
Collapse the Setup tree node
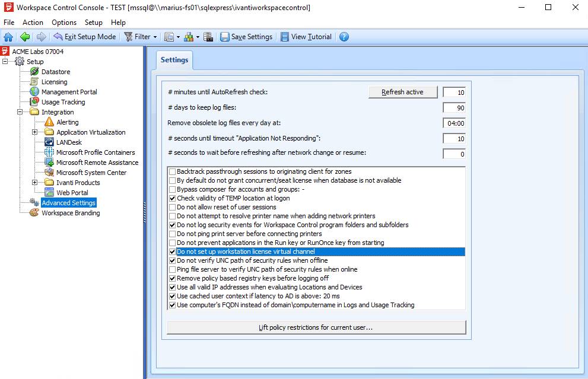tap(5, 61)
